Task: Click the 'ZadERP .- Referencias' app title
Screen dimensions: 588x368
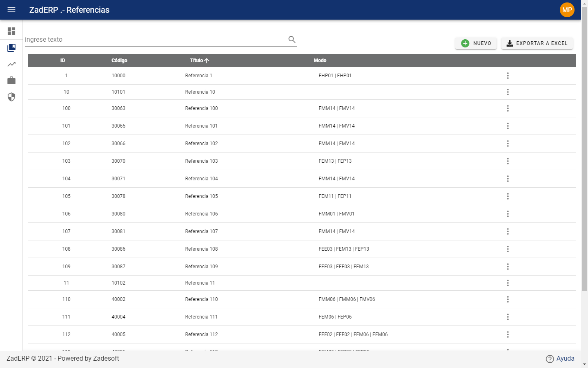Action: pos(69,10)
